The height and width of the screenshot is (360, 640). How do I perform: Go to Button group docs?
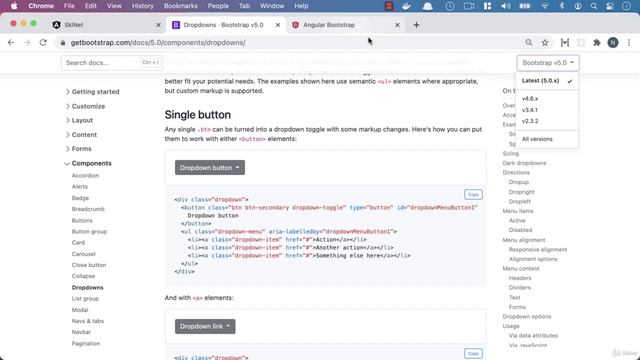click(89, 231)
